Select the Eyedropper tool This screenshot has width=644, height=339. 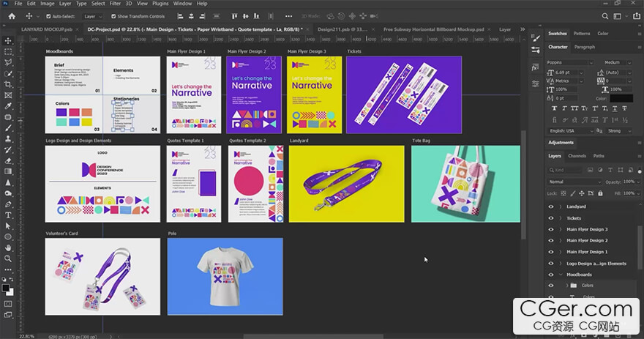coord(8,106)
